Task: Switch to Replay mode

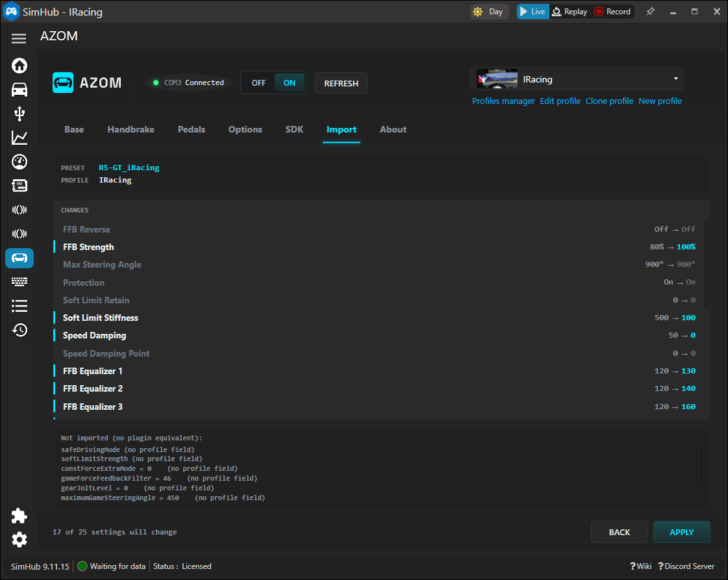Action: click(570, 12)
